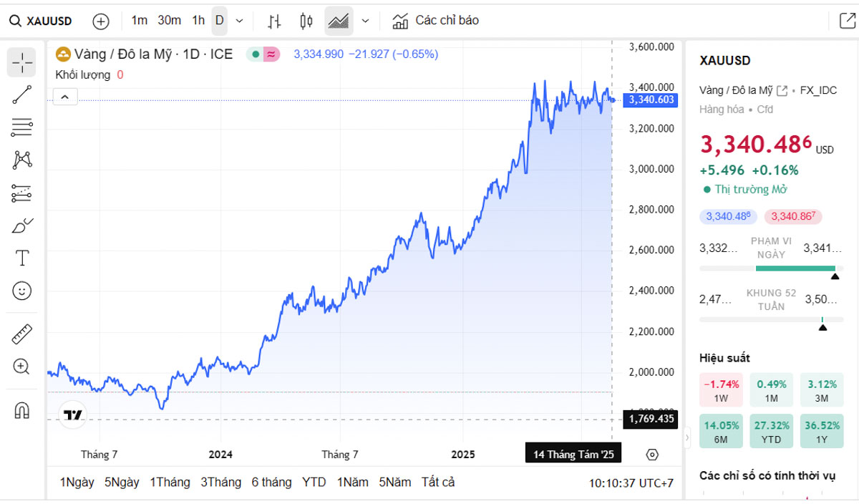Expand the timeframe interval dropdown

(239, 21)
